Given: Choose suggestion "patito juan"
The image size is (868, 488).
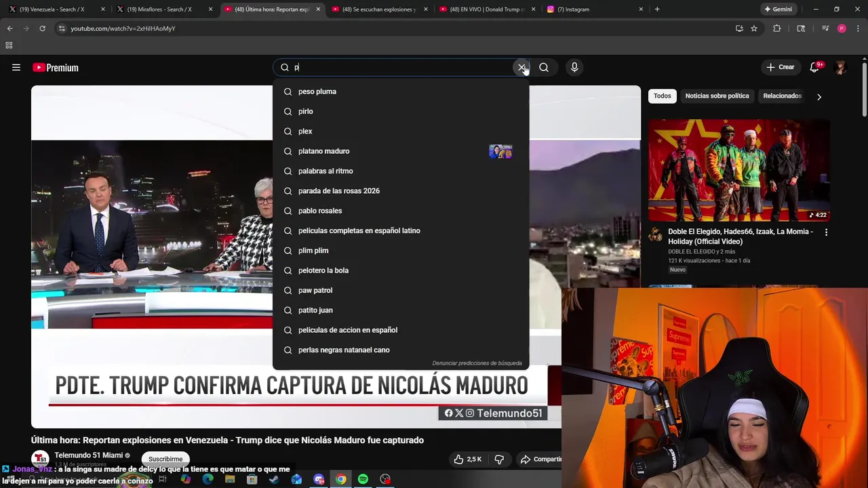Looking at the screenshot, I should (x=401, y=310).
